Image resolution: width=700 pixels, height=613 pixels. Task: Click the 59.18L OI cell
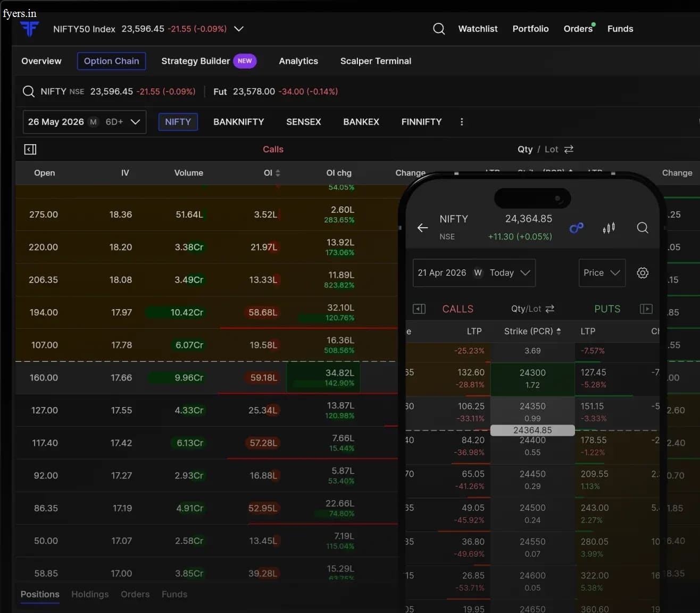click(263, 378)
